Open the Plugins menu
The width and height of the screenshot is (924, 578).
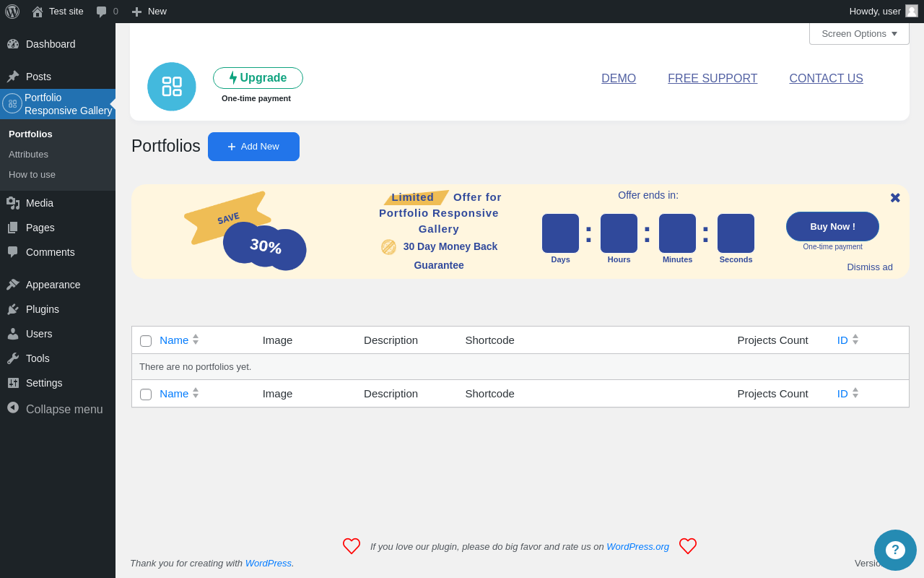coord(58,309)
